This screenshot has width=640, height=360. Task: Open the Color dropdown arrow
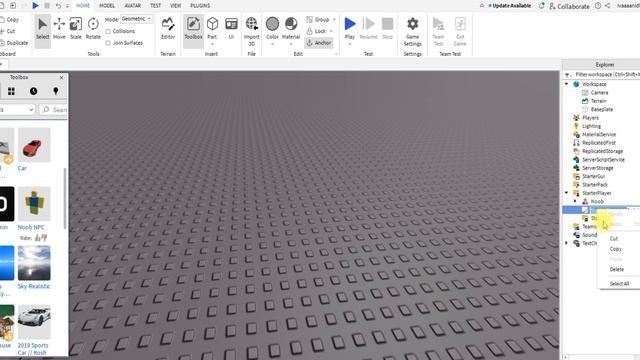(272, 44)
